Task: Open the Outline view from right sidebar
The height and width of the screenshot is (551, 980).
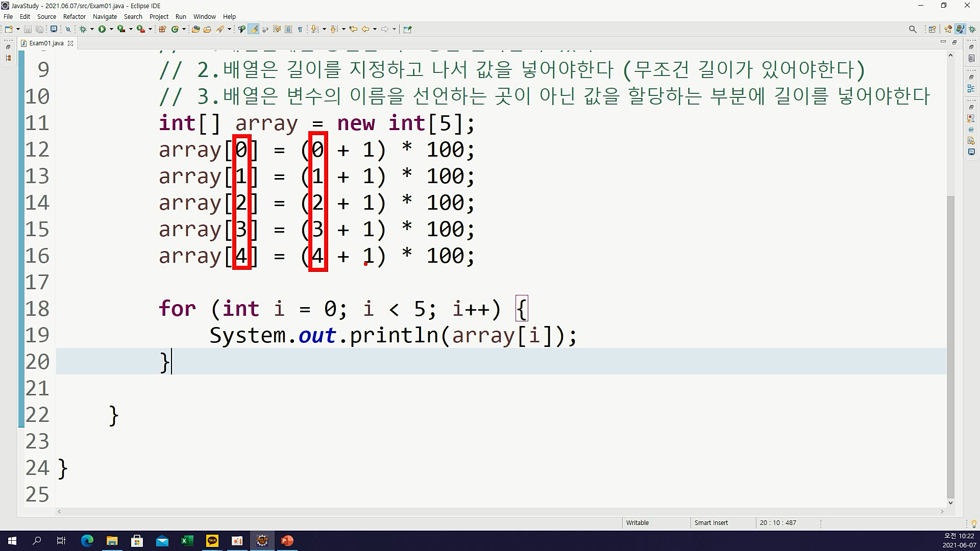Action: [x=971, y=88]
